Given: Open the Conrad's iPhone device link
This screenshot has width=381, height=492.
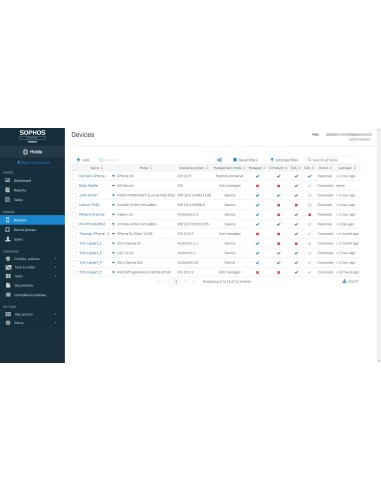Looking at the screenshot, I should 92,176.
